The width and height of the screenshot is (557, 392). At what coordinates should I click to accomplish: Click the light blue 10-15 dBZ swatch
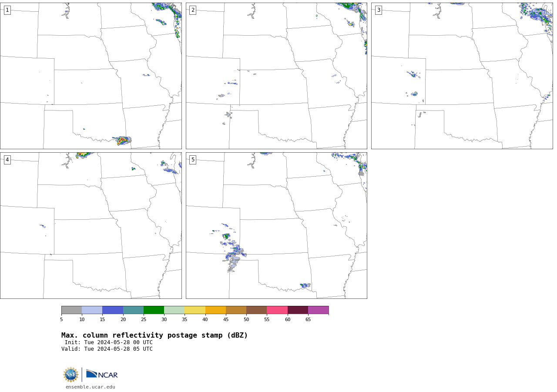(92, 310)
